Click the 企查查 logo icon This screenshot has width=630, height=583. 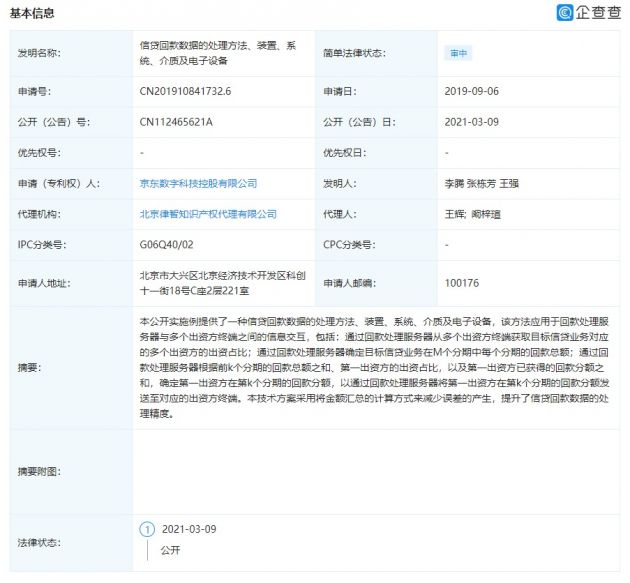566,13
